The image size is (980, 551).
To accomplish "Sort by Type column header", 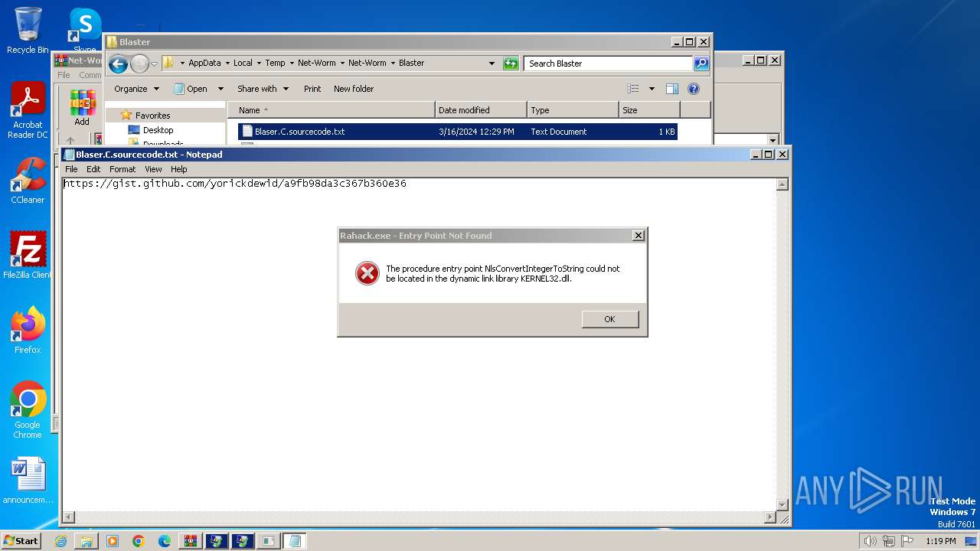I will tap(573, 110).
